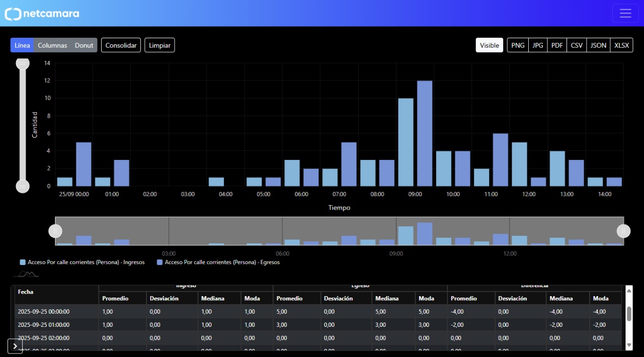Viewport: 644px width, 357px height.
Task: Toggle the Visible export option
Action: (x=489, y=45)
